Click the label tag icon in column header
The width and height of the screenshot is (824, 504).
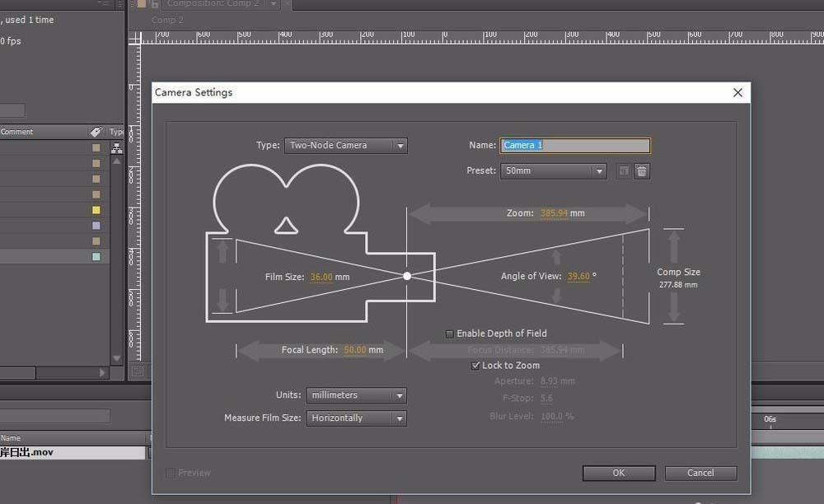[x=96, y=132]
